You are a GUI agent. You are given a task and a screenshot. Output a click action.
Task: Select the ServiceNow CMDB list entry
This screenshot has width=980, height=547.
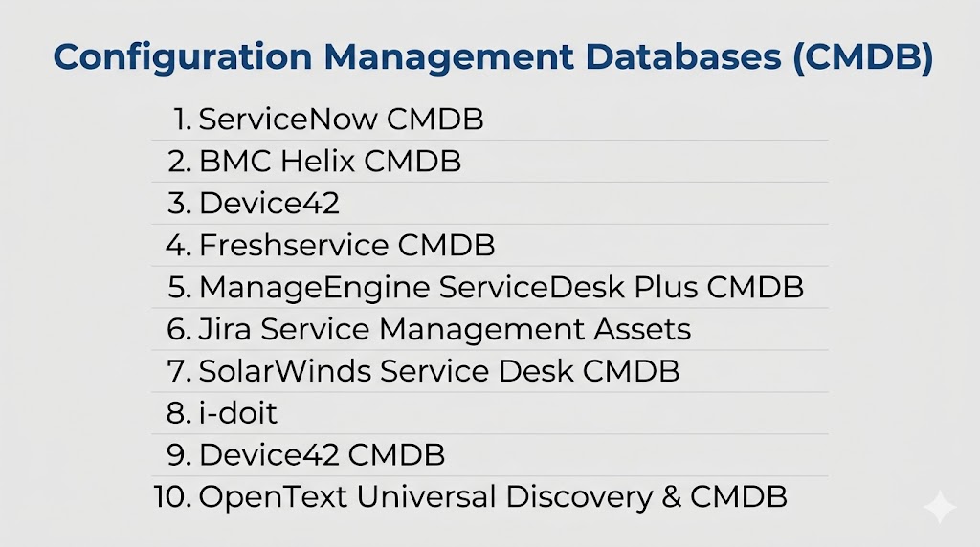pos(341,120)
